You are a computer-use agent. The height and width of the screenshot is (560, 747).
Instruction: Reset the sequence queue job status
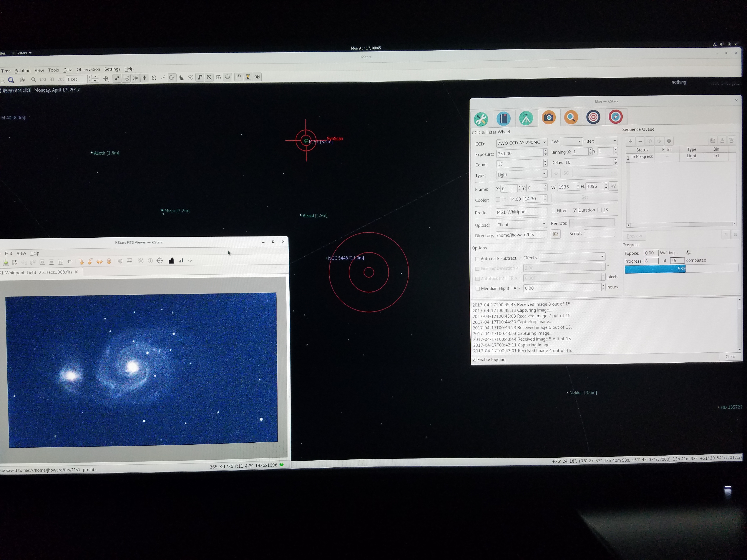[669, 141]
